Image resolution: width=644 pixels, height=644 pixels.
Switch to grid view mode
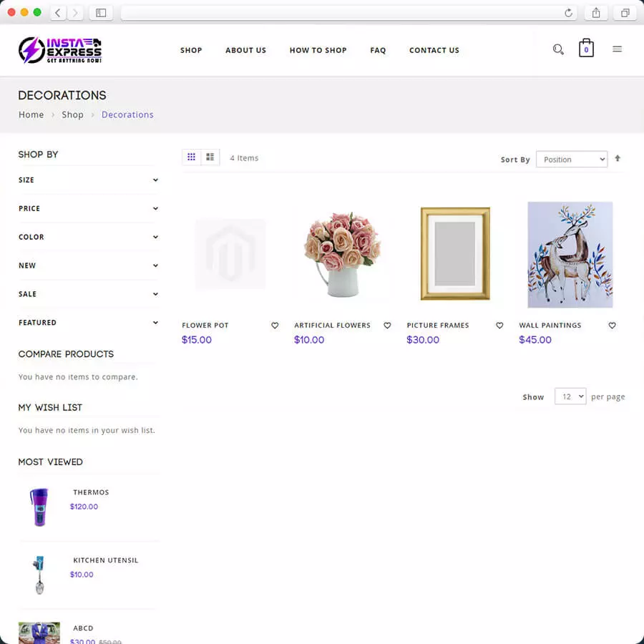(191, 157)
